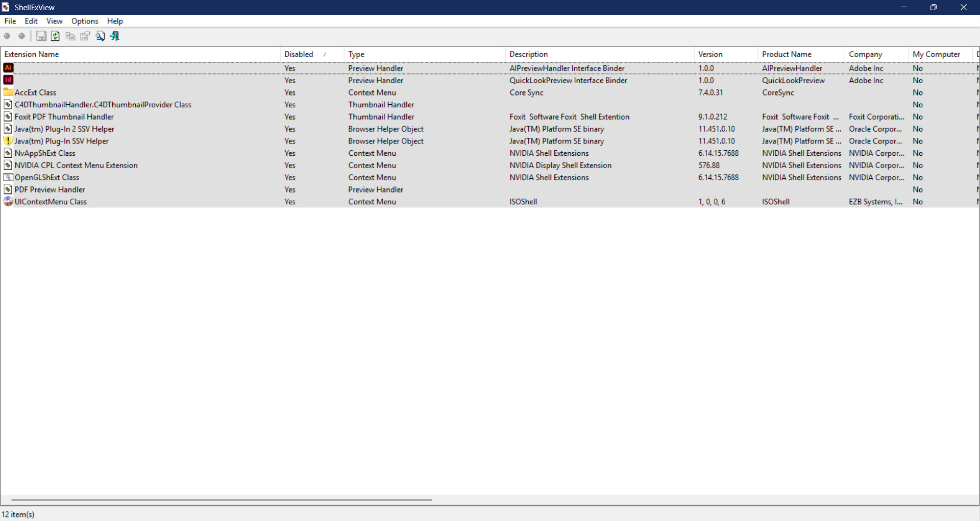Click the Copy Selected Items icon
980x521 pixels.
click(70, 36)
